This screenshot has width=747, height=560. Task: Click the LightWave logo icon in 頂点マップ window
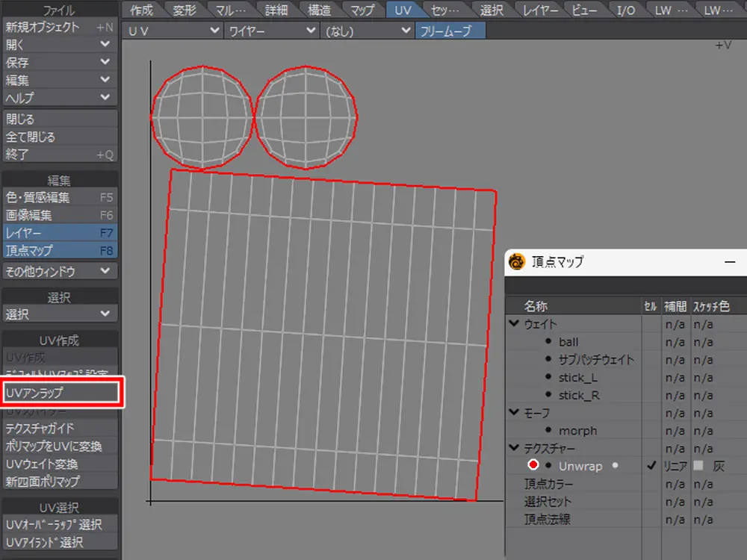pos(517,262)
